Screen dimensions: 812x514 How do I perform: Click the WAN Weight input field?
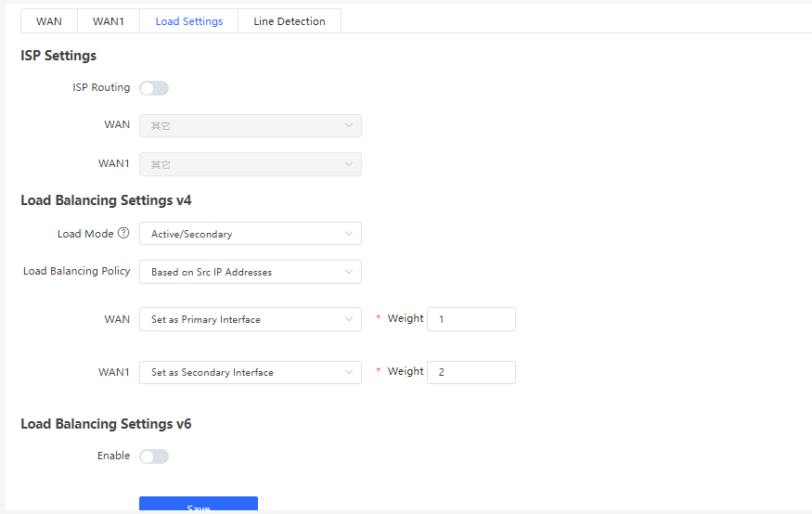(470, 319)
